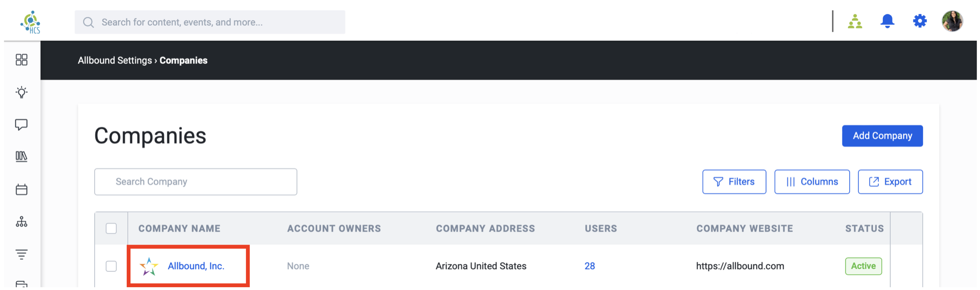
Task: Open the dashboard grid icon in sidebar
Action: (21, 60)
